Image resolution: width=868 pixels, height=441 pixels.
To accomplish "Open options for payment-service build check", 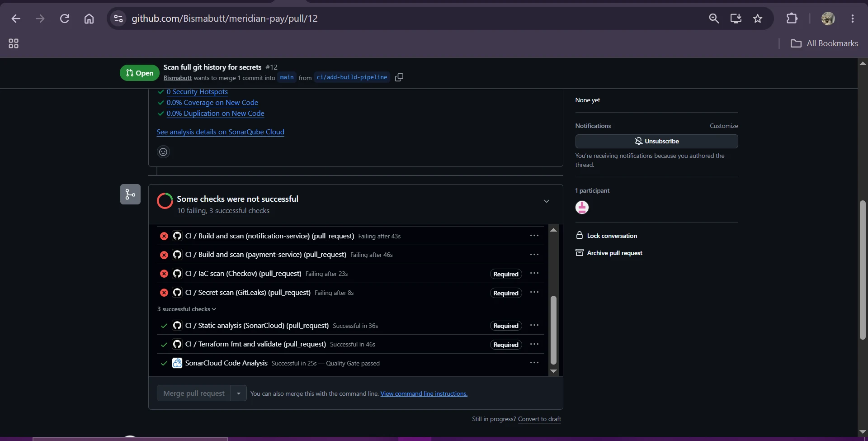I will click(534, 255).
